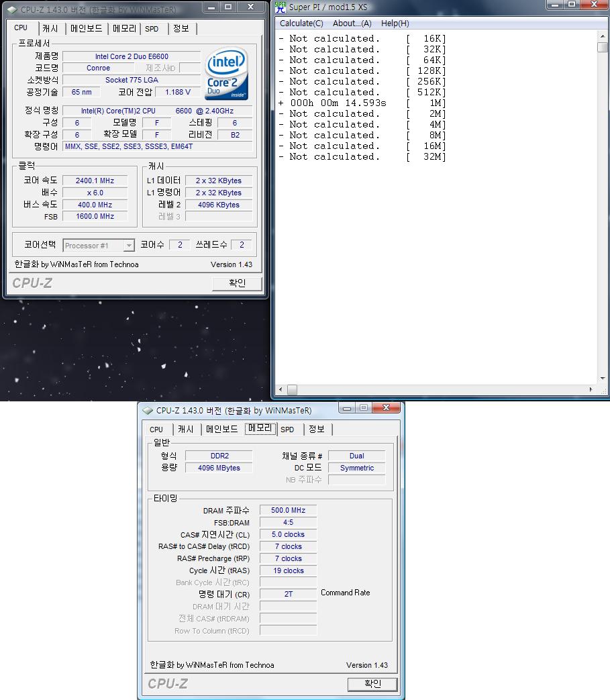Open the Processor #1 core selection dropdown
This screenshot has height=700, width=610.
pos(129,246)
